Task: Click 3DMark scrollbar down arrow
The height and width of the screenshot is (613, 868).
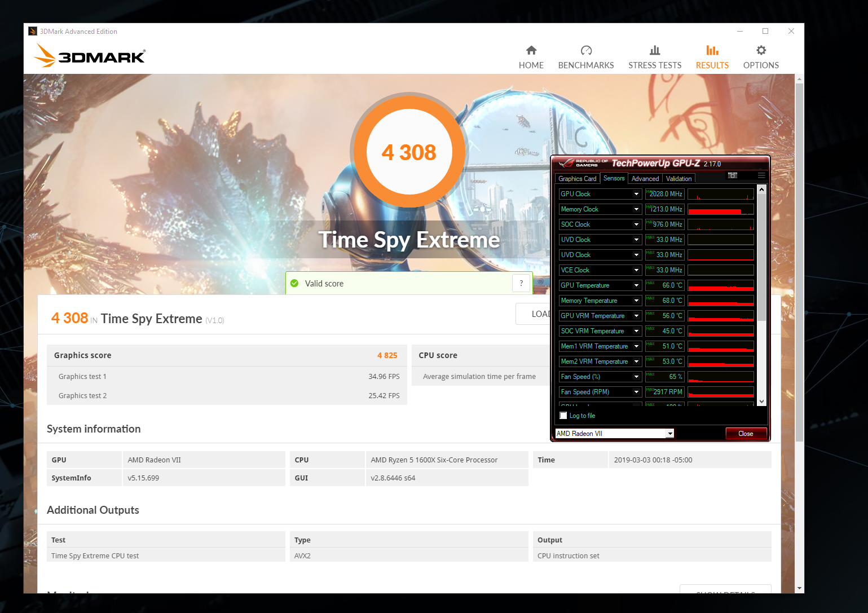Action: (799, 588)
